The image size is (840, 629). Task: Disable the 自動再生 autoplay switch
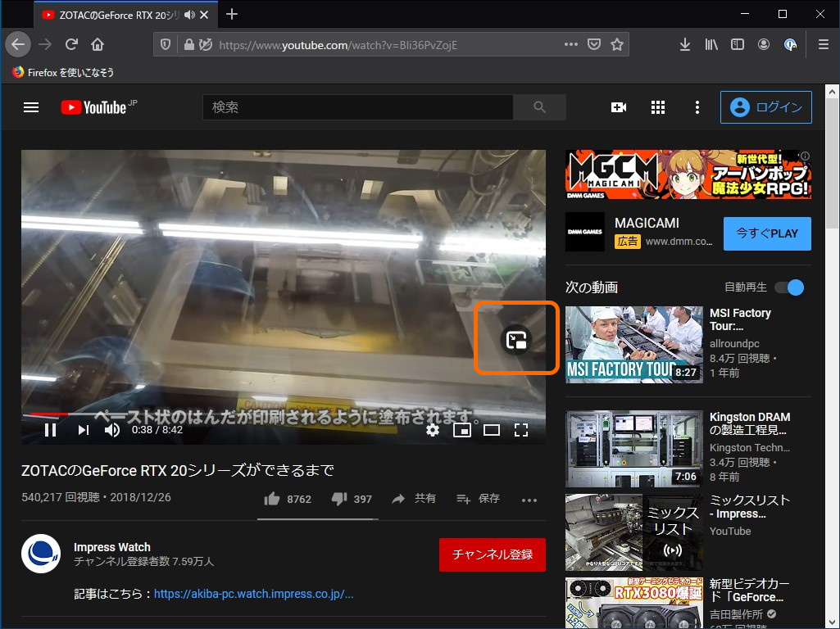[x=788, y=287]
